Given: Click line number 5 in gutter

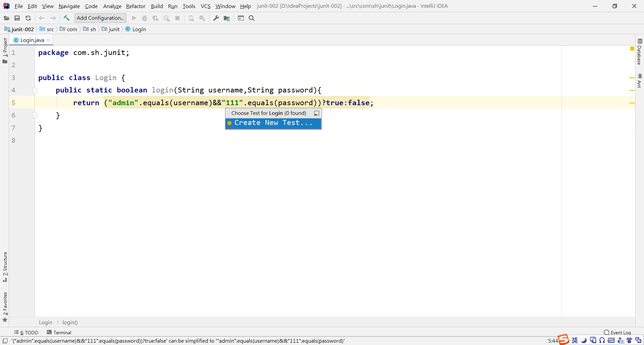Looking at the screenshot, I should tap(13, 103).
